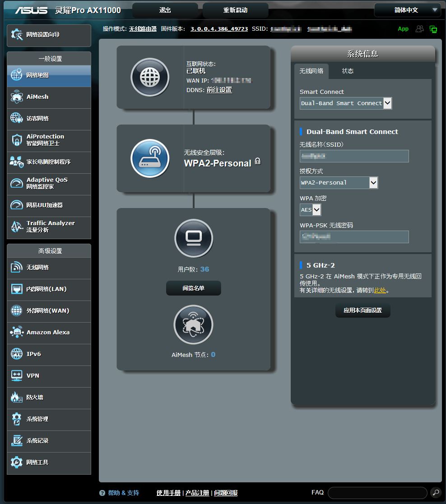This screenshot has height=504, width=446.
Task: Switch to the 无线网络 tab
Action: click(x=311, y=71)
